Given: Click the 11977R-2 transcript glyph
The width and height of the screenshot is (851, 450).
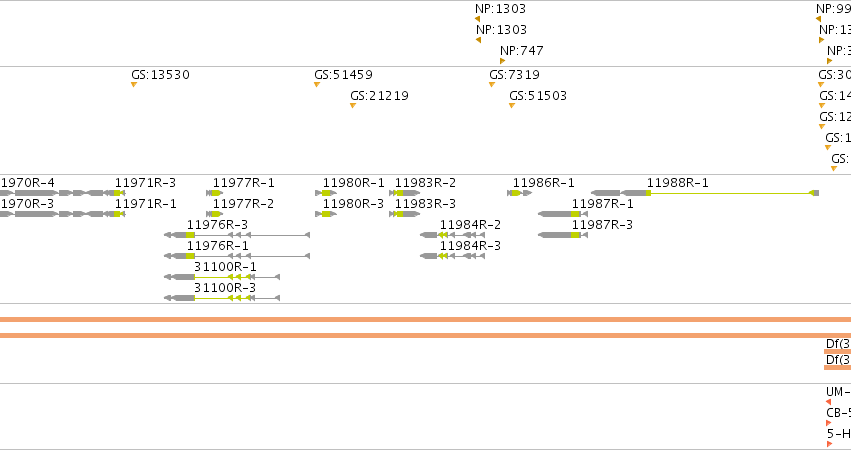Looking at the screenshot, I should [x=214, y=214].
